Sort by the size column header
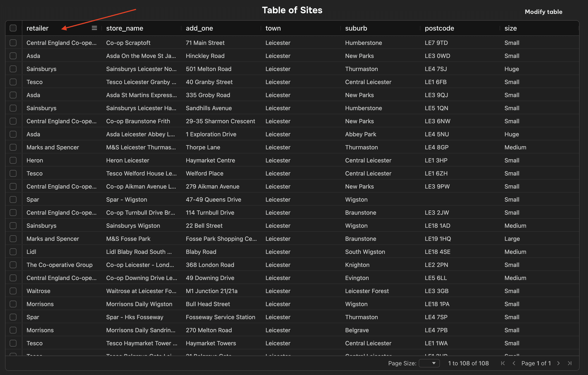 click(511, 28)
